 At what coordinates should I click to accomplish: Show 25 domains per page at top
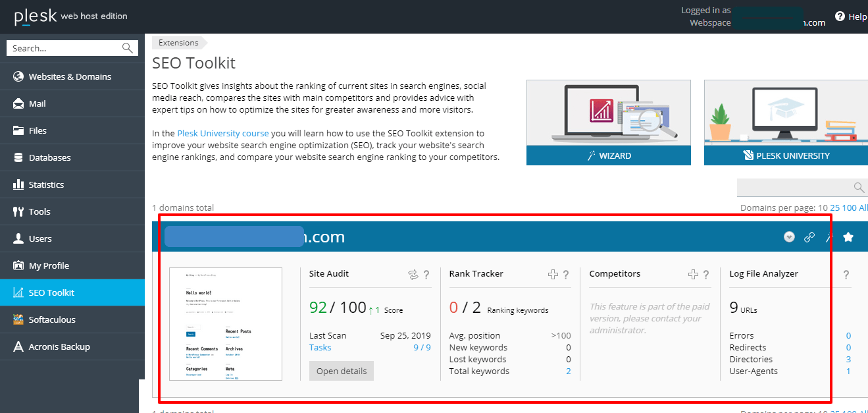(835, 207)
